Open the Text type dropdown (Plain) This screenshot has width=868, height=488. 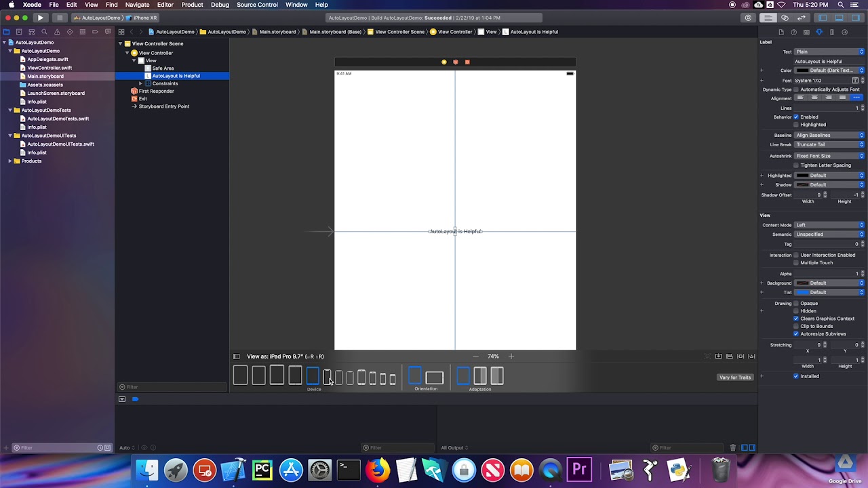point(829,52)
